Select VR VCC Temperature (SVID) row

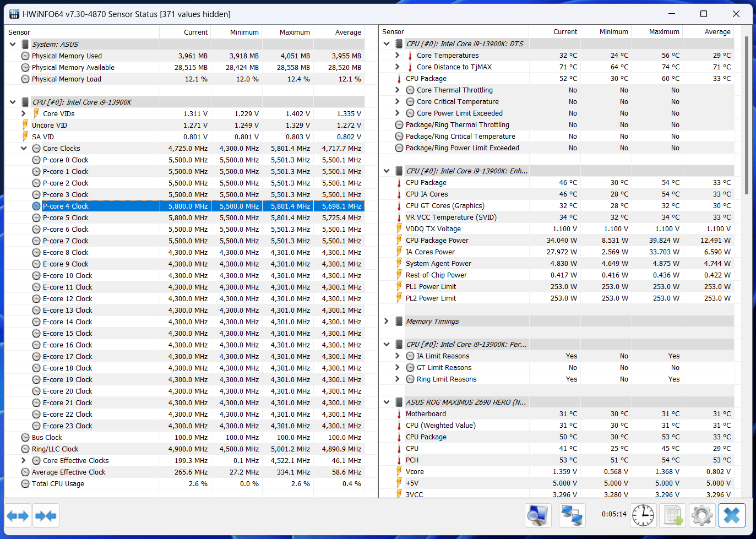pyautogui.click(x=557, y=217)
